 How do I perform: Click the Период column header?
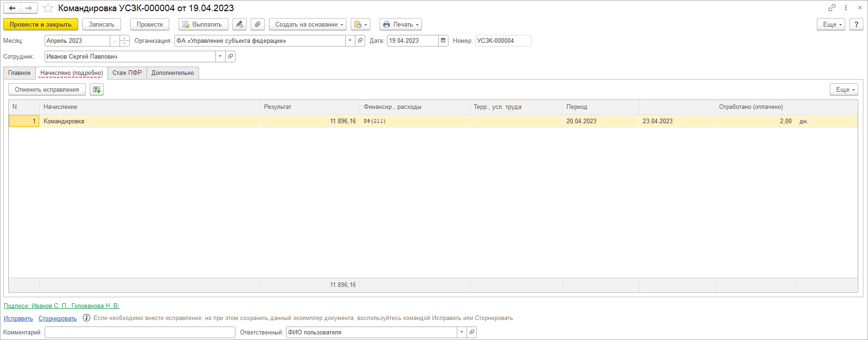601,107
